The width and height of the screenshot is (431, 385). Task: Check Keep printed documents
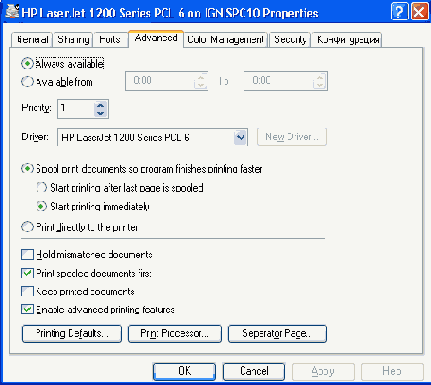point(27,292)
